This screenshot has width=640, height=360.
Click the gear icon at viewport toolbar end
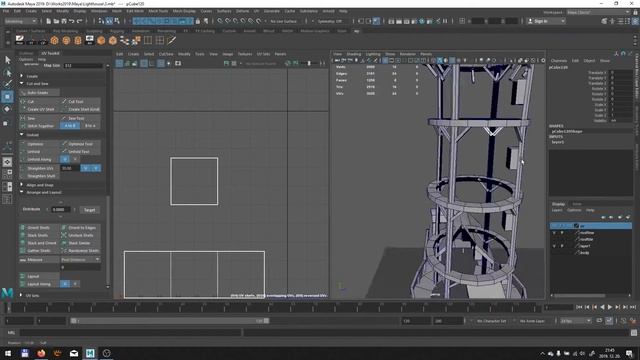point(542,60)
